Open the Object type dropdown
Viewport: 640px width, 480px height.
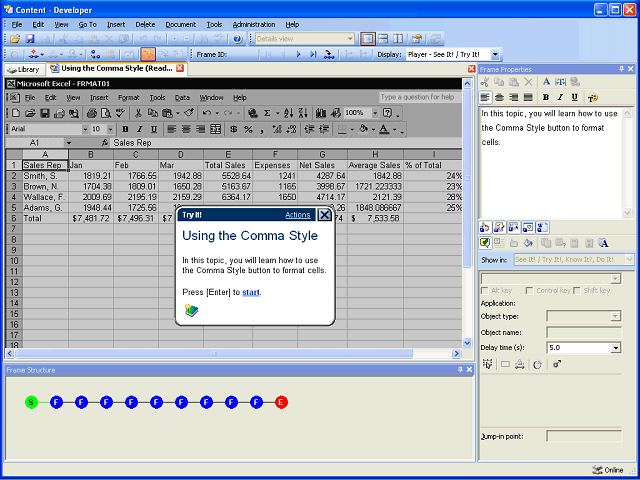(x=615, y=316)
